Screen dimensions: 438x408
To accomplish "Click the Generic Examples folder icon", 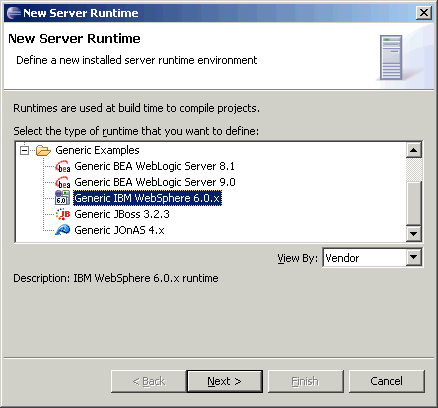I will click(x=43, y=151).
